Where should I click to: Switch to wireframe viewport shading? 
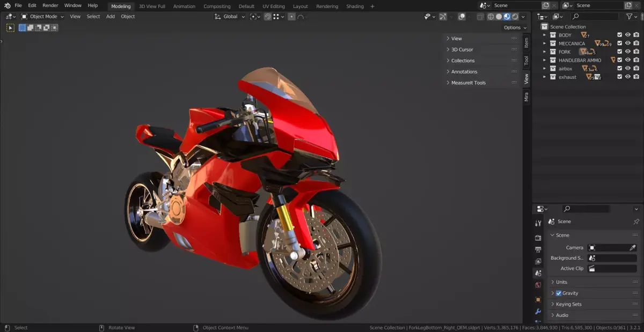coord(491,17)
